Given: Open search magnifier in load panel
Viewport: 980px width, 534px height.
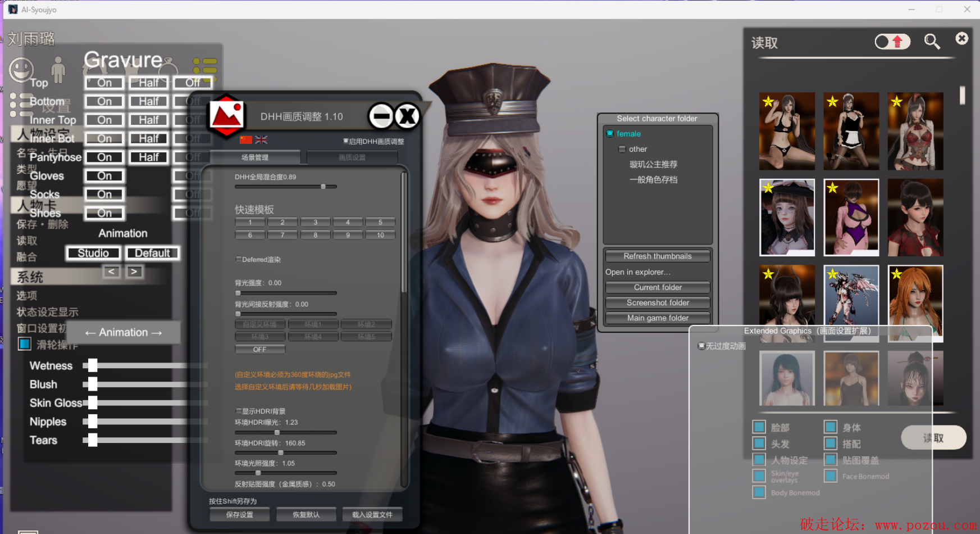Looking at the screenshot, I should tap(932, 42).
